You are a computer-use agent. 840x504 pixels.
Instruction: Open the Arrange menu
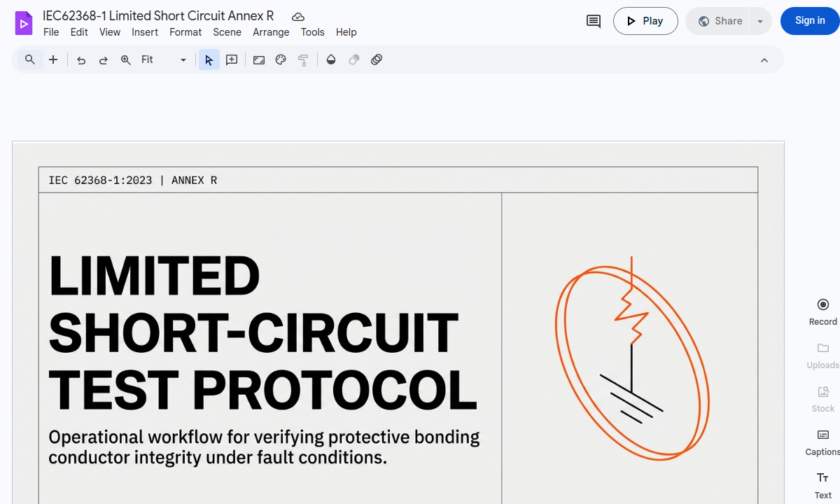tap(271, 32)
